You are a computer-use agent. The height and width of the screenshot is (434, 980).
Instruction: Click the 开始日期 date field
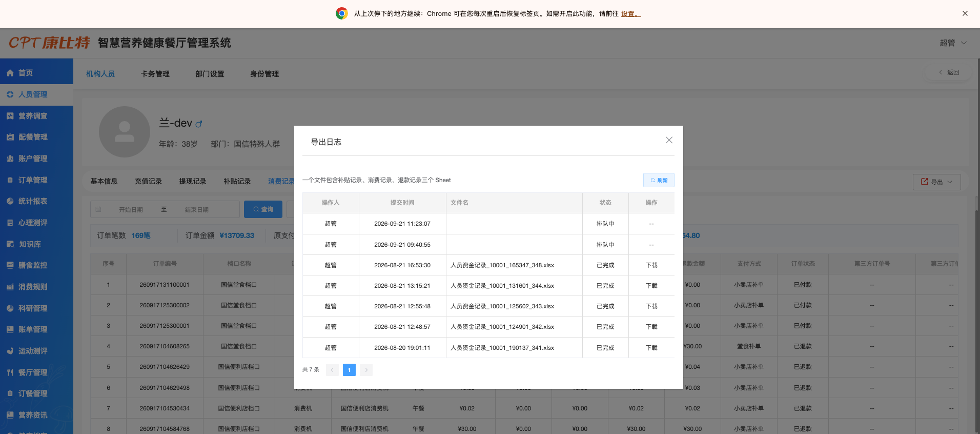pyautogui.click(x=131, y=210)
